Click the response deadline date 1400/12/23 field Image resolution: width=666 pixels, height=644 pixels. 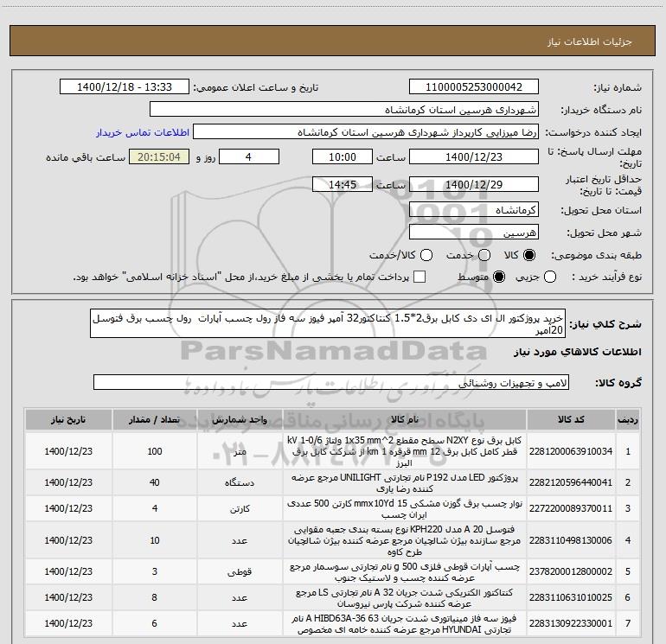click(x=474, y=156)
